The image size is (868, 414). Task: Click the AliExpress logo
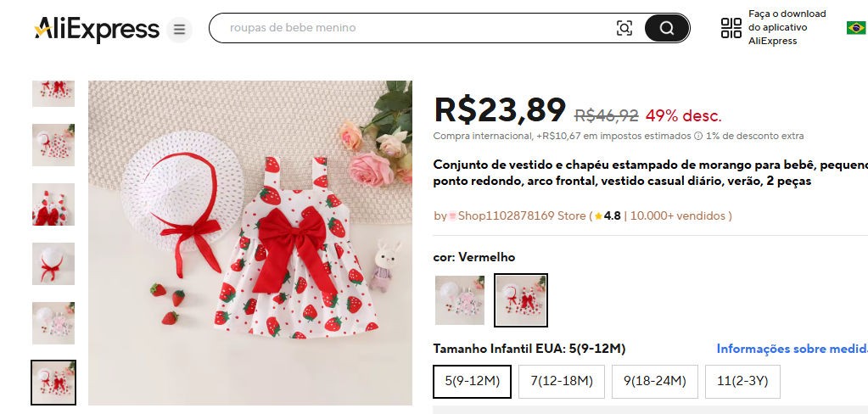(x=97, y=29)
